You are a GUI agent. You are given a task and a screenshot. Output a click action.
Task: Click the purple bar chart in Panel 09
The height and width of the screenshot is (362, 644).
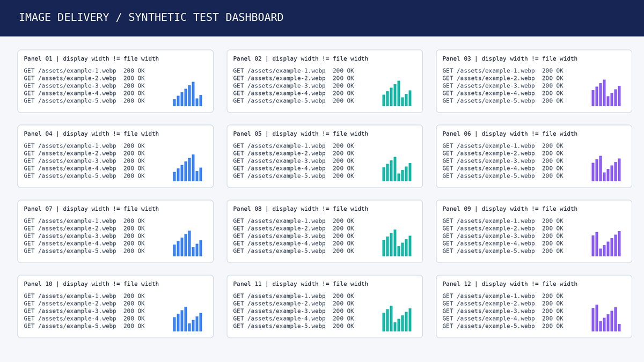[606, 243]
